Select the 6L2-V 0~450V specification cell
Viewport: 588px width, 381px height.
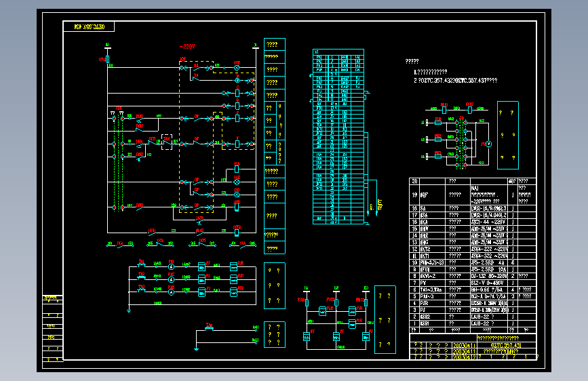point(488,283)
